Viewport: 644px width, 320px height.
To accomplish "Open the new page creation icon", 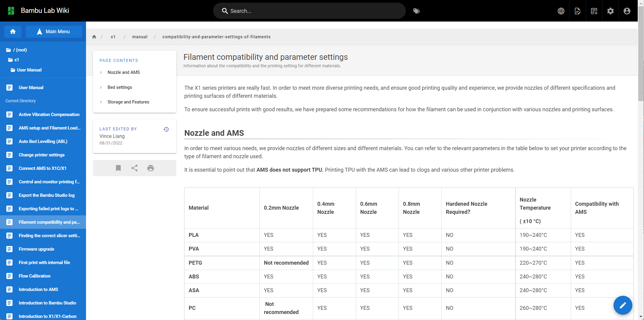I will coord(594,11).
